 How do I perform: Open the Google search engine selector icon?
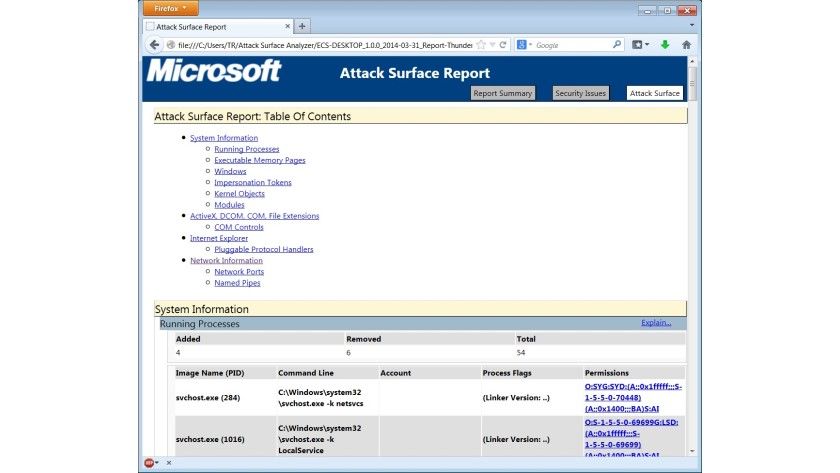point(523,45)
